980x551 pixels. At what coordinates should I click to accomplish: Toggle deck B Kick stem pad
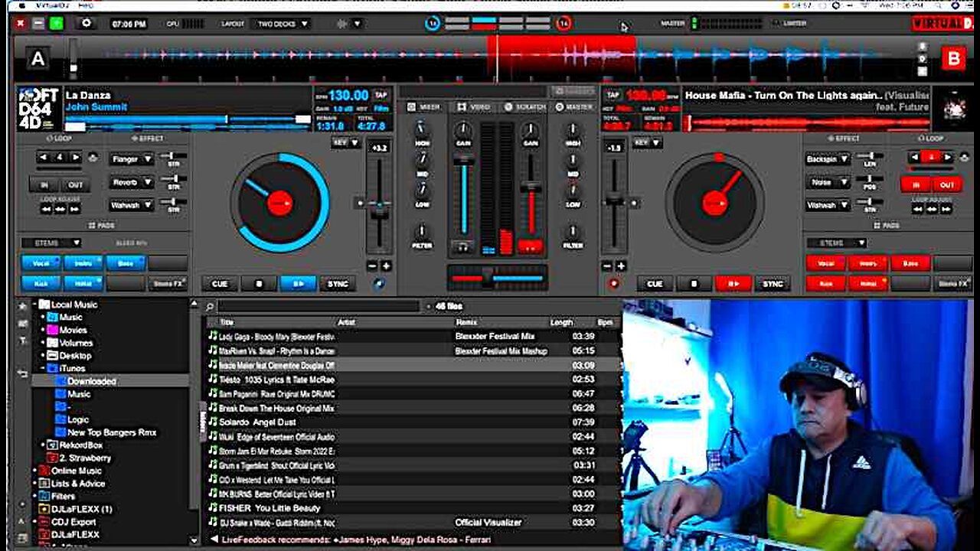click(x=825, y=284)
